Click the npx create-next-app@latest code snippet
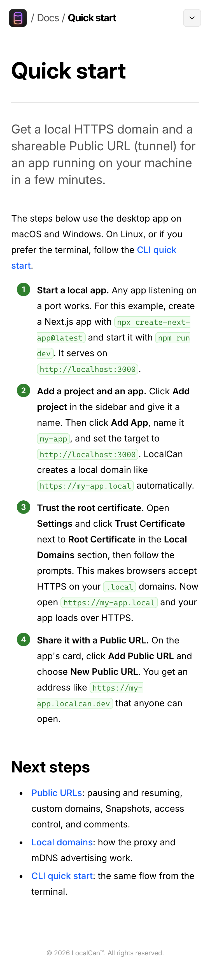Screen dimensions: 210x980 (114, 330)
